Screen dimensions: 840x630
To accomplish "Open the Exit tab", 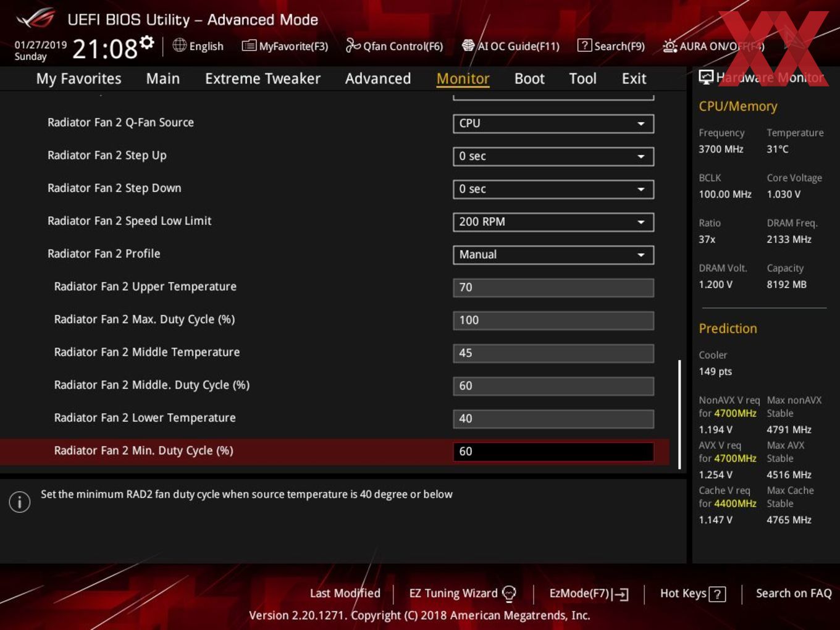I will (x=634, y=78).
